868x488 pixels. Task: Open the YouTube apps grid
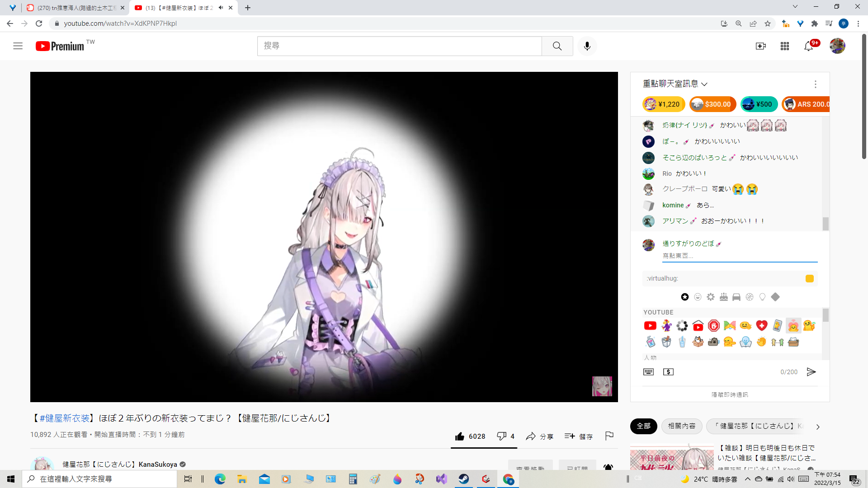pos(785,46)
